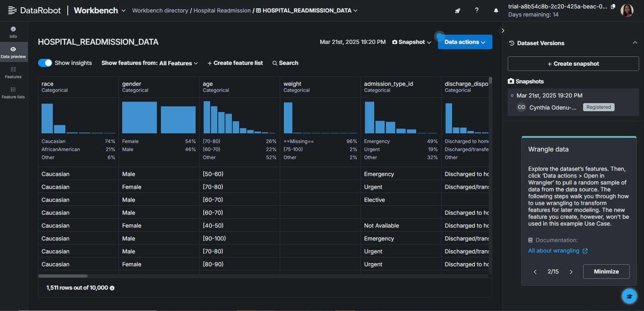Click the horizontal scrollbar under the table
The image size is (644, 311).
click(63, 276)
